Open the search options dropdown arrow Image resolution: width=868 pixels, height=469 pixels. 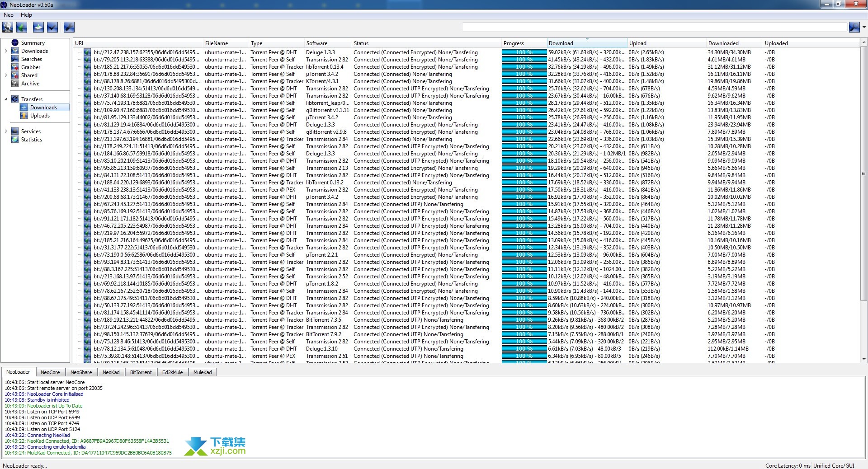[864, 28]
